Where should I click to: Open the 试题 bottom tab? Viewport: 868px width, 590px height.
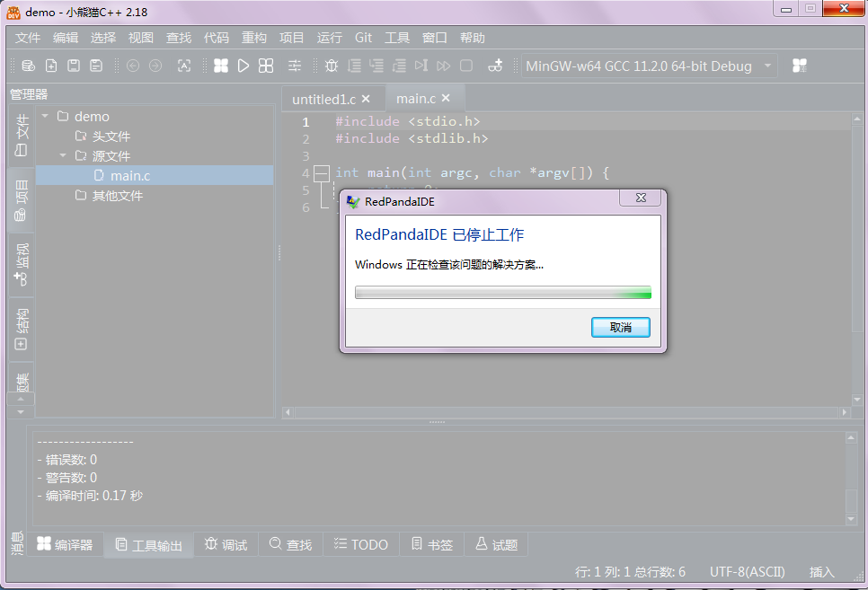497,544
